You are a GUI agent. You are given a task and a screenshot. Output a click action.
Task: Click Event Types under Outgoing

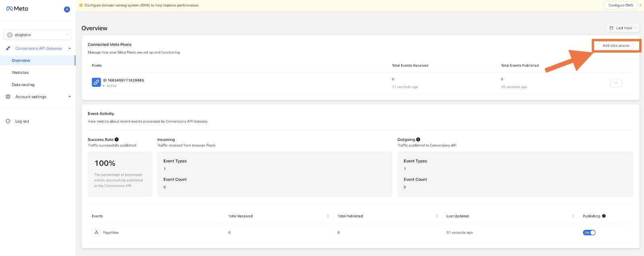click(x=415, y=161)
